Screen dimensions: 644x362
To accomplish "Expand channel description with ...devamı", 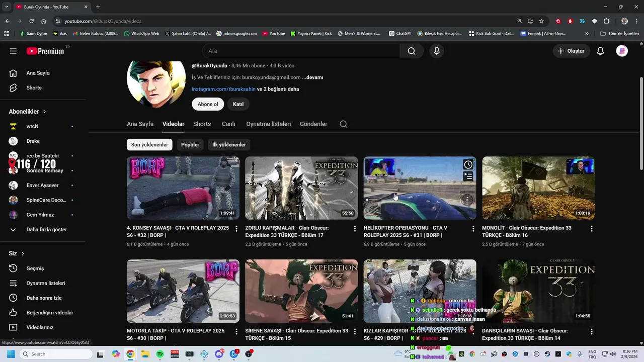I will pos(312,77).
